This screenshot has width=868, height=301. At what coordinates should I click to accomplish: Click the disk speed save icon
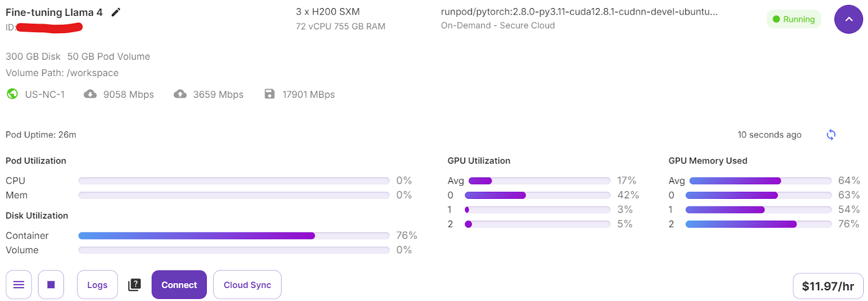pyautogui.click(x=270, y=94)
